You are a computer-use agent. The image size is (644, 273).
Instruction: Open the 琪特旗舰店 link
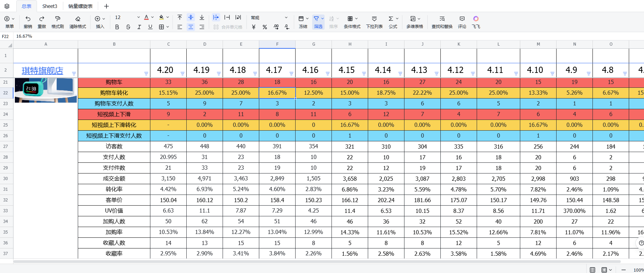point(43,71)
